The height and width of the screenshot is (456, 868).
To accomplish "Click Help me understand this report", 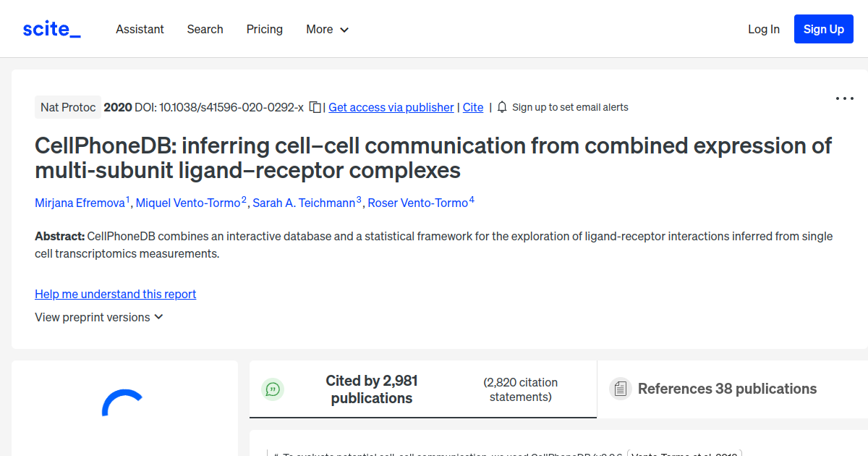I will (115, 294).
